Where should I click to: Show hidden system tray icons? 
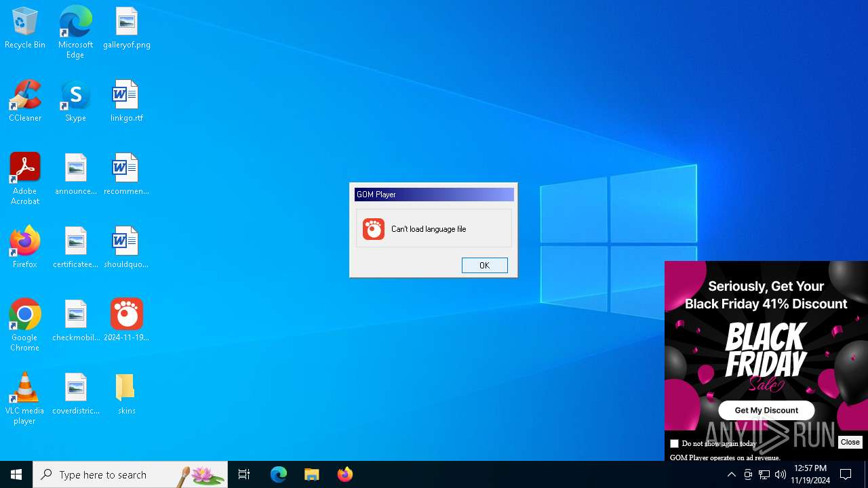pyautogui.click(x=732, y=474)
